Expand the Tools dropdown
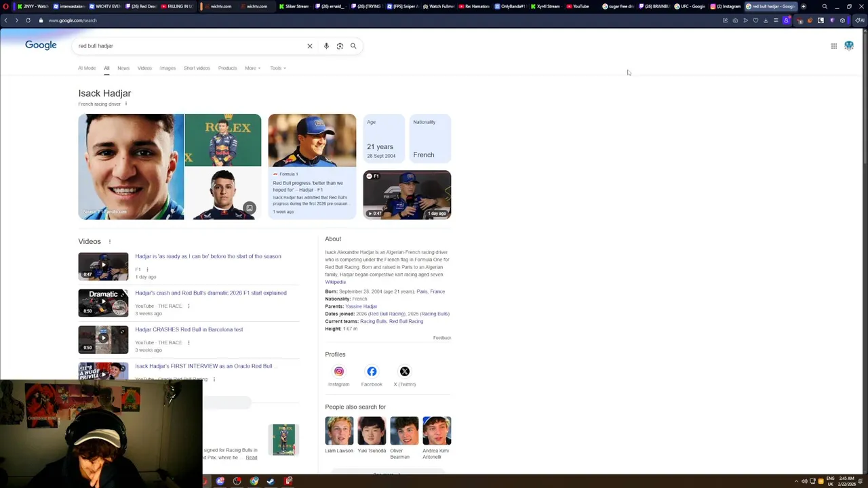 pyautogui.click(x=278, y=68)
